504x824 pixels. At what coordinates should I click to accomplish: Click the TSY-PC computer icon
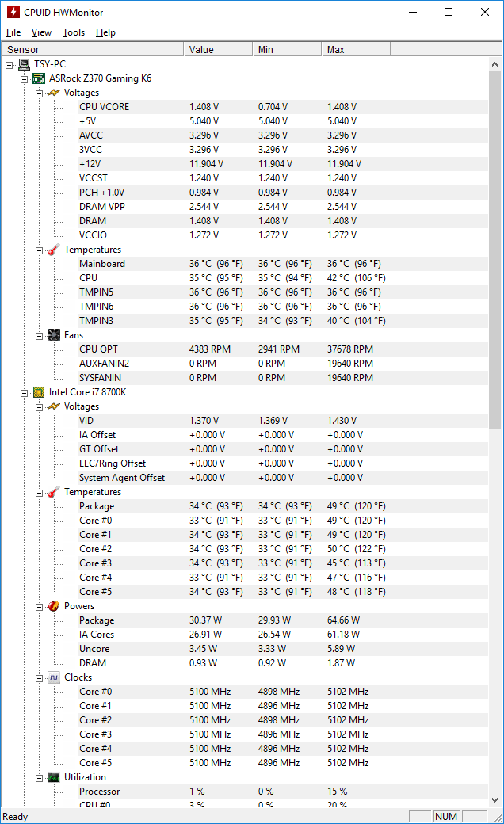coord(25,64)
